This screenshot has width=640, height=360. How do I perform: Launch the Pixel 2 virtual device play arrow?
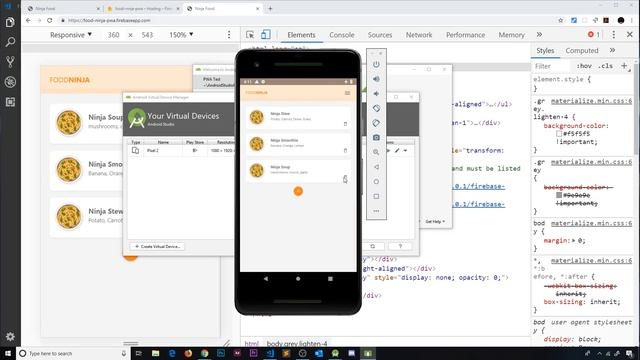click(388, 151)
